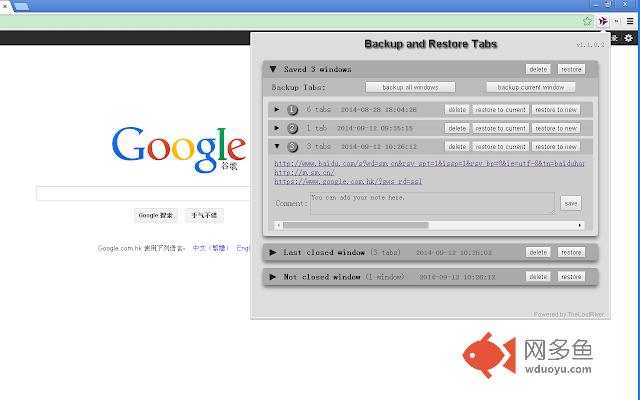Restore 6 tabs entry to new window
Image resolution: width=640 pixels, height=400 pixels.
[x=556, y=110]
